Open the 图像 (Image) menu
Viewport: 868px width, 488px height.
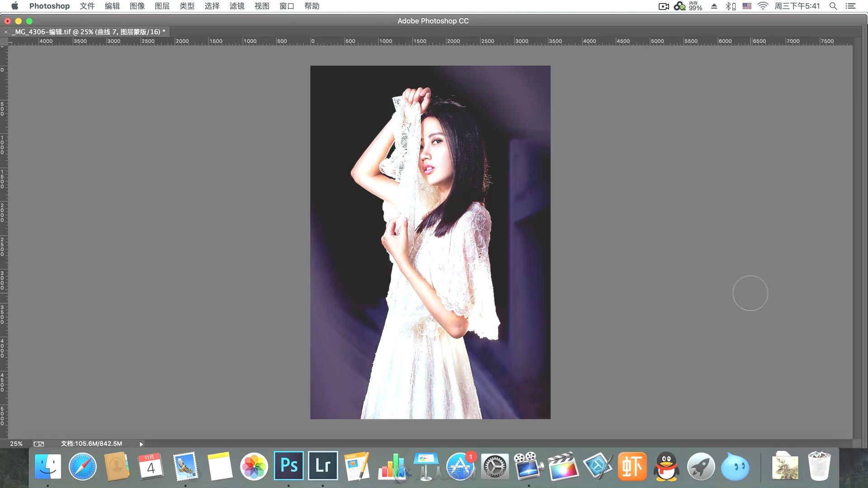[137, 6]
